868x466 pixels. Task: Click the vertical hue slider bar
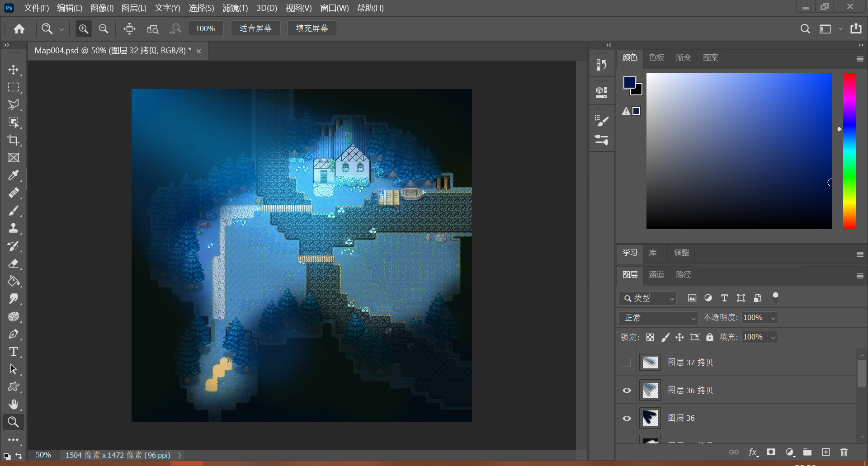849,151
